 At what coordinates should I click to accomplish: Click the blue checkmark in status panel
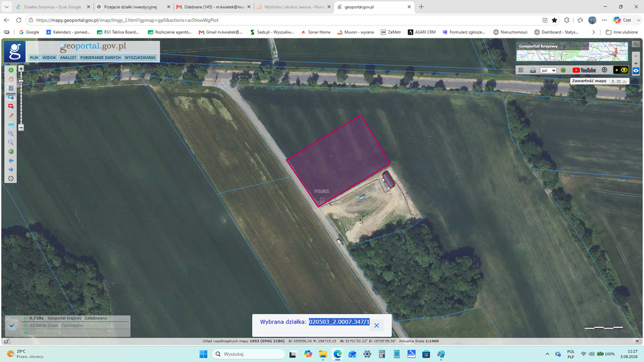tap(12, 326)
